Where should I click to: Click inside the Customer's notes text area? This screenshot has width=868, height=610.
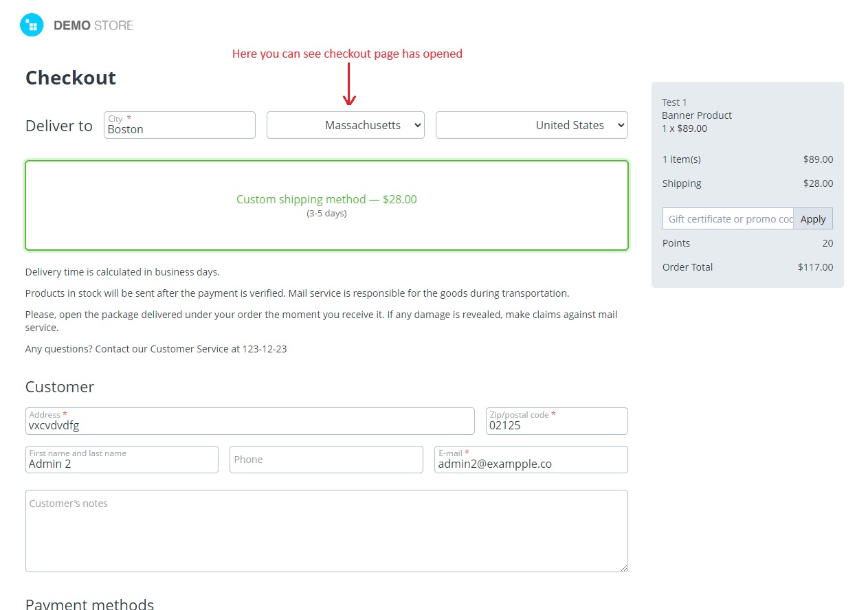point(326,531)
